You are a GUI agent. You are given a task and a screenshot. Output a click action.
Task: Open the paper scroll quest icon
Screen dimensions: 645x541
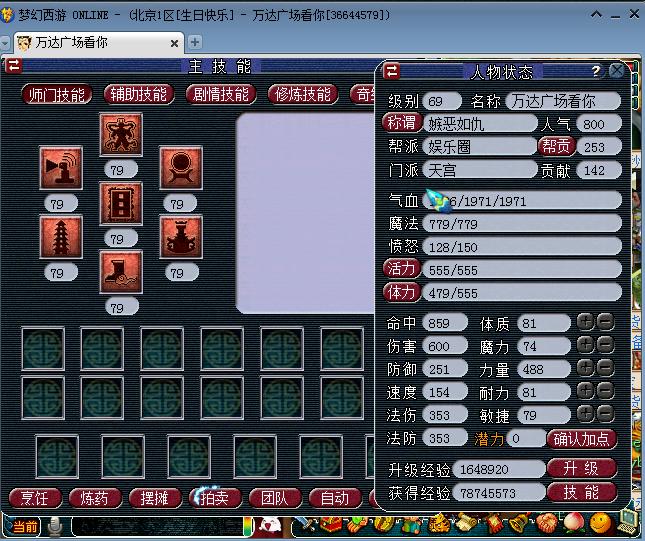[x=465, y=523]
